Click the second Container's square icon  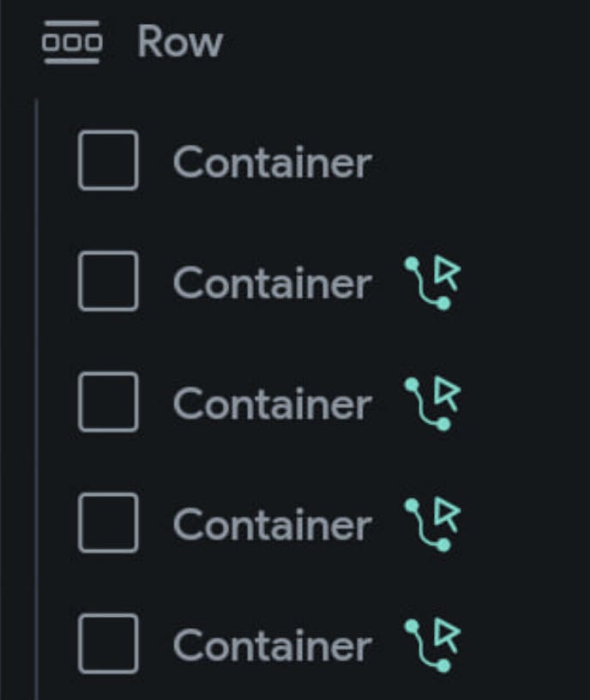click(x=108, y=281)
